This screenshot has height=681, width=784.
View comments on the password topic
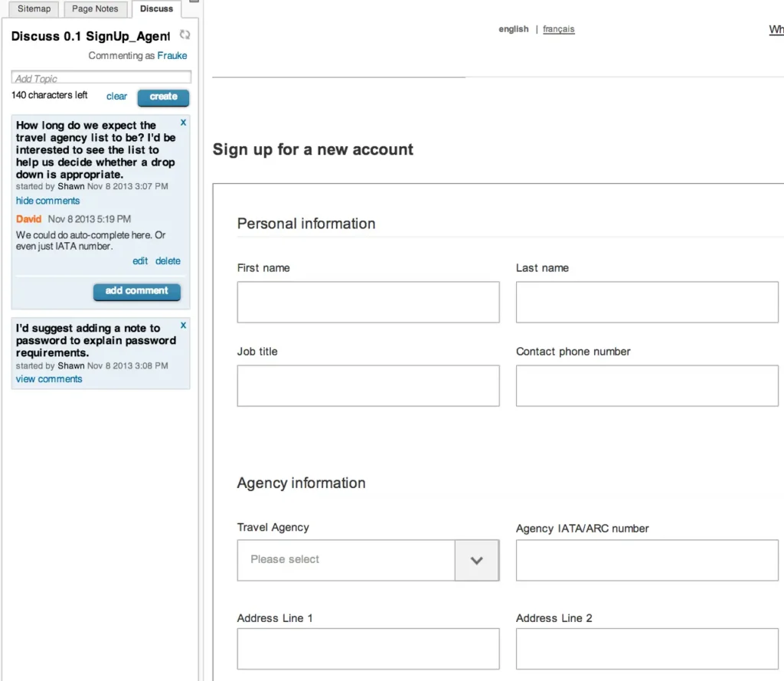tap(49, 379)
